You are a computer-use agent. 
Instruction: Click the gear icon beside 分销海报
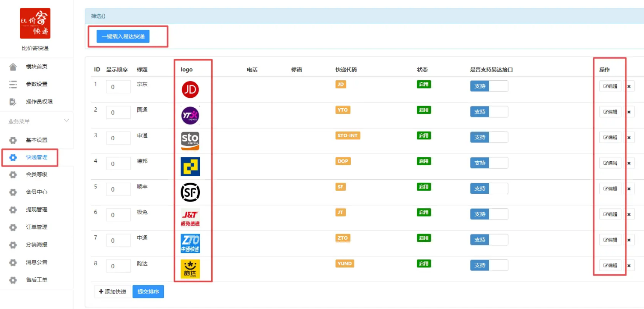pos(13,245)
